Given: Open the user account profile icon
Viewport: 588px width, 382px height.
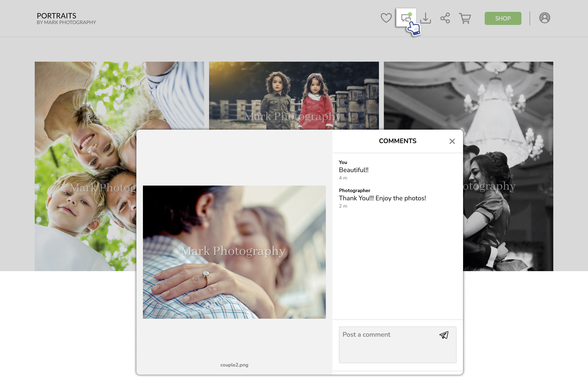Looking at the screenshot, I should [x=544, y=18].
